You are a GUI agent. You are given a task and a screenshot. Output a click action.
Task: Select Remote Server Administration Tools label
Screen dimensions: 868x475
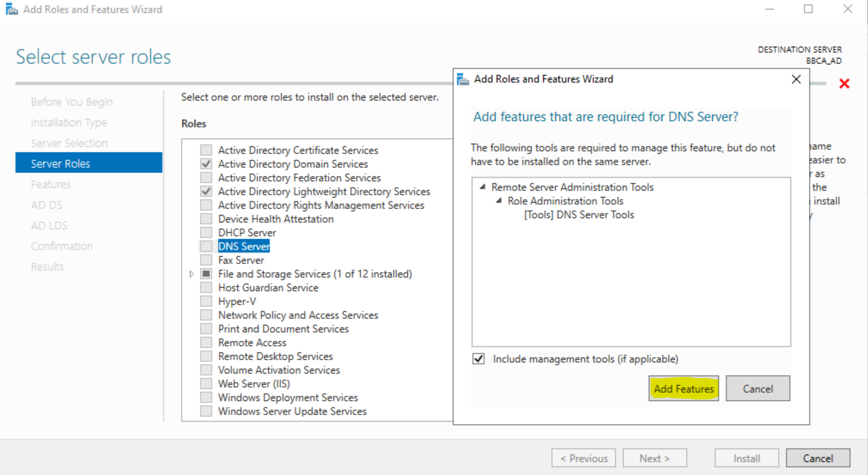click(572, 187)
